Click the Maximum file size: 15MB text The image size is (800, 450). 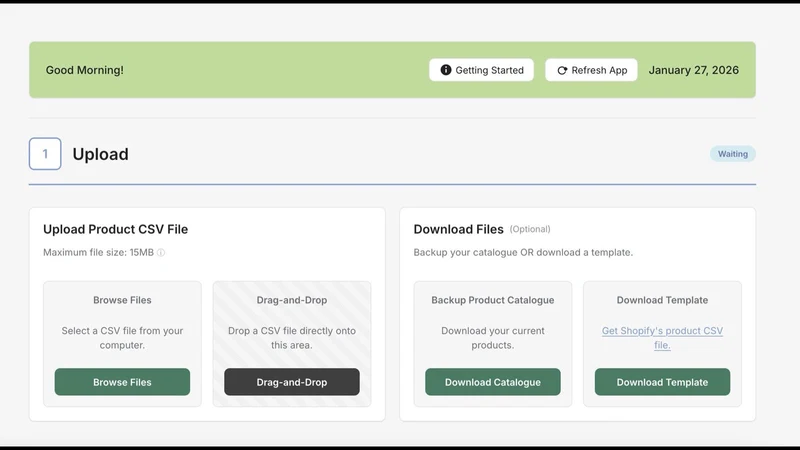(x=98, y=253)
